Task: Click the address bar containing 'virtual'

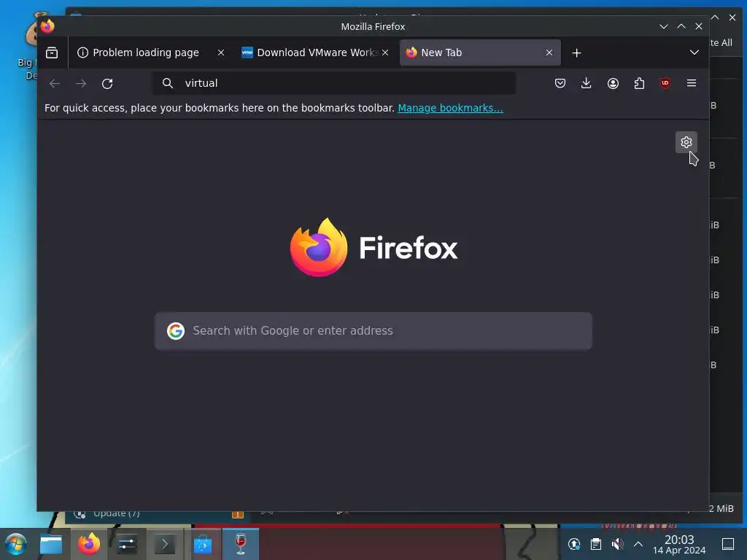Action: tap(333, 83)
